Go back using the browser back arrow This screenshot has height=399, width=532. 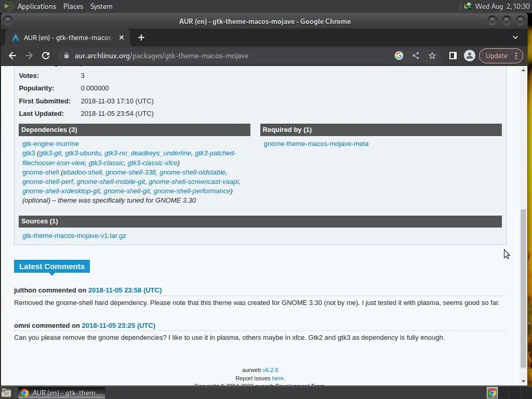[x=12, y=56]
